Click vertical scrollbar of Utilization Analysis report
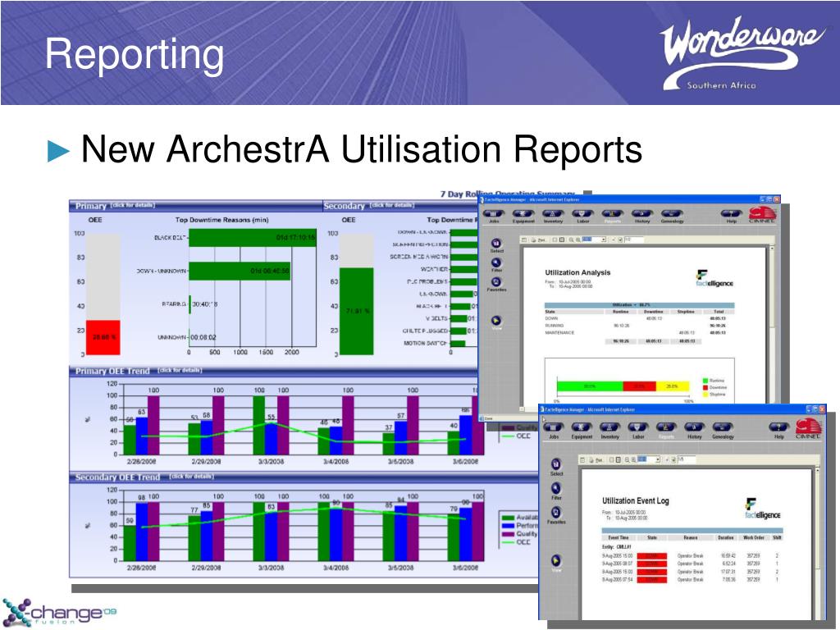The width and height of the screenshot is (840, 630). pos(772,325)
